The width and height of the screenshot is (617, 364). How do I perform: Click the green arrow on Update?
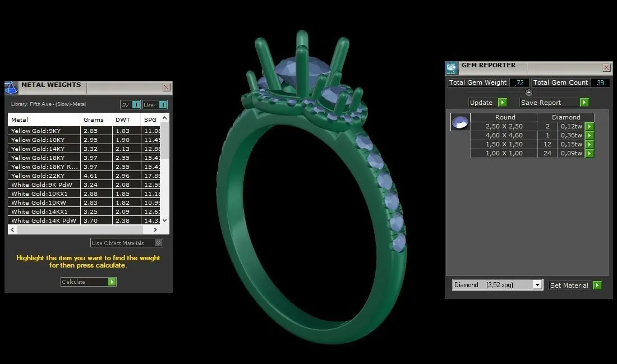[502, 102]
